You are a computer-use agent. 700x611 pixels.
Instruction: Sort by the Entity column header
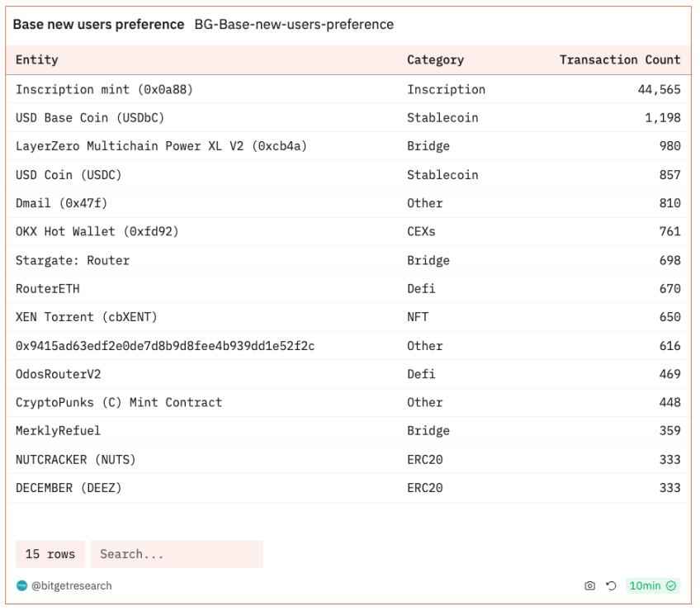(37, 59)
